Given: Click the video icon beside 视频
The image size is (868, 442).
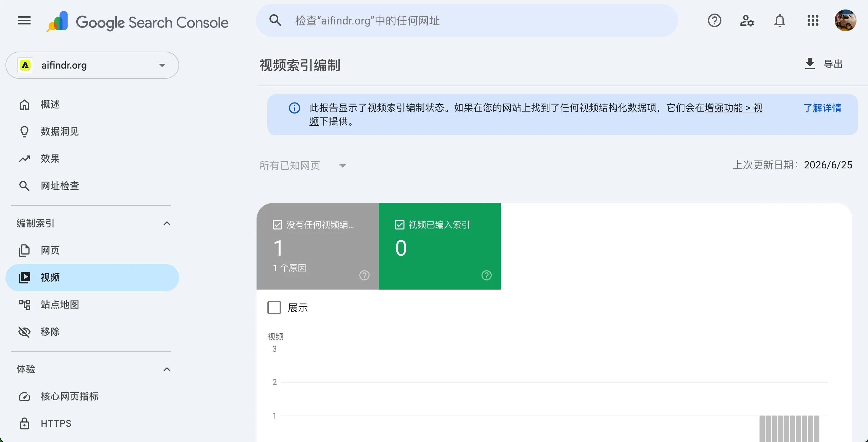Looking at the screenshot, I should pyautogui.click(x=24, y=278).
